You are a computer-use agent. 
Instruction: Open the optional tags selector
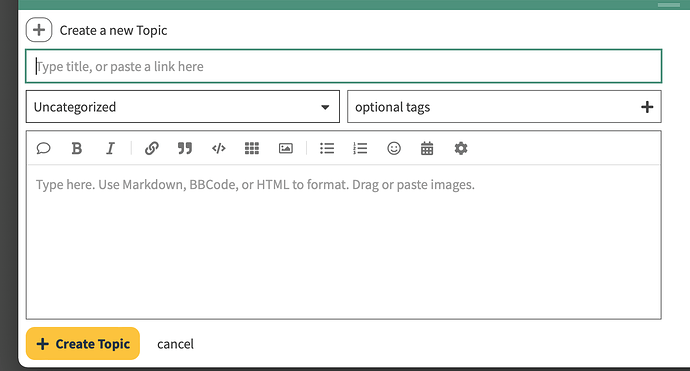click(x=504, y=107)
